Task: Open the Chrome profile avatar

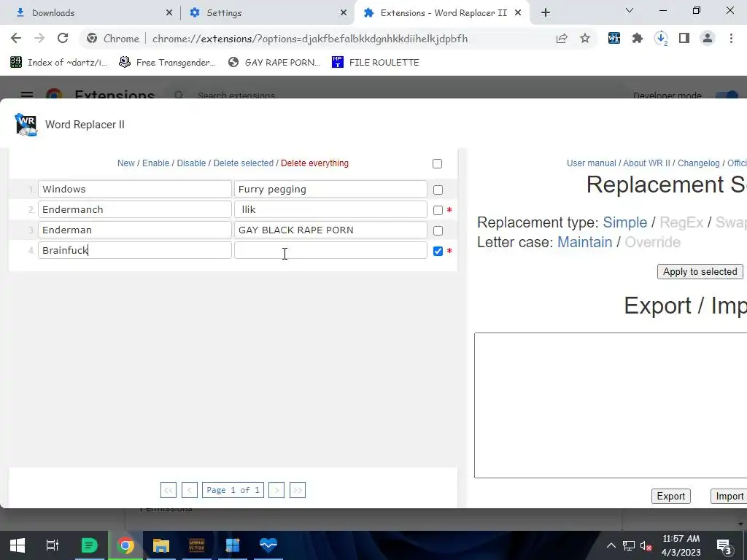Action: pos(708,39)
